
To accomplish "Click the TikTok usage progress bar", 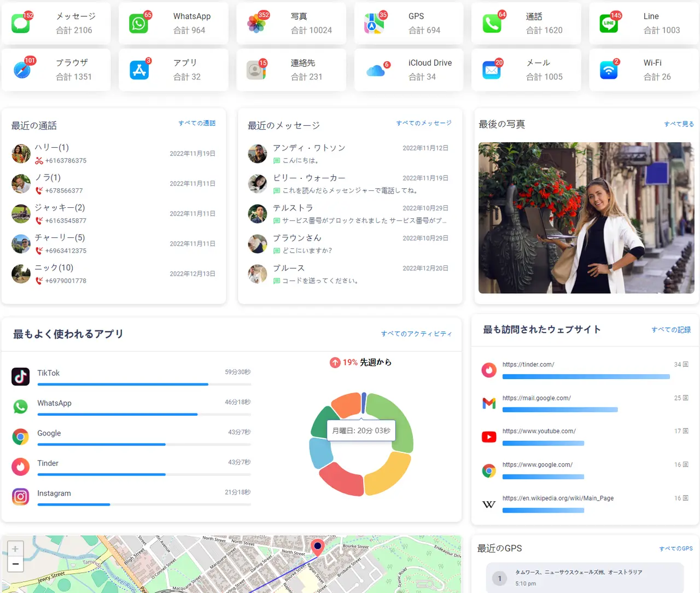I will point(144,385).
